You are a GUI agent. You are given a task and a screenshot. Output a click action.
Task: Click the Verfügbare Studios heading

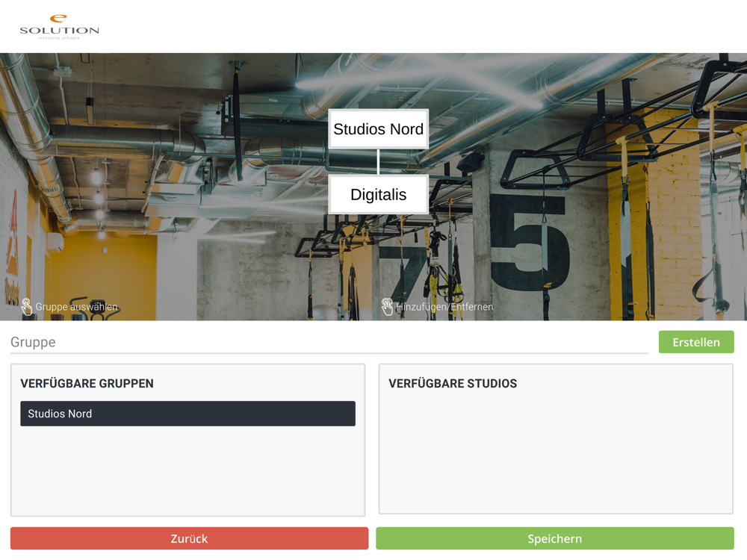(x=453, y=383)
